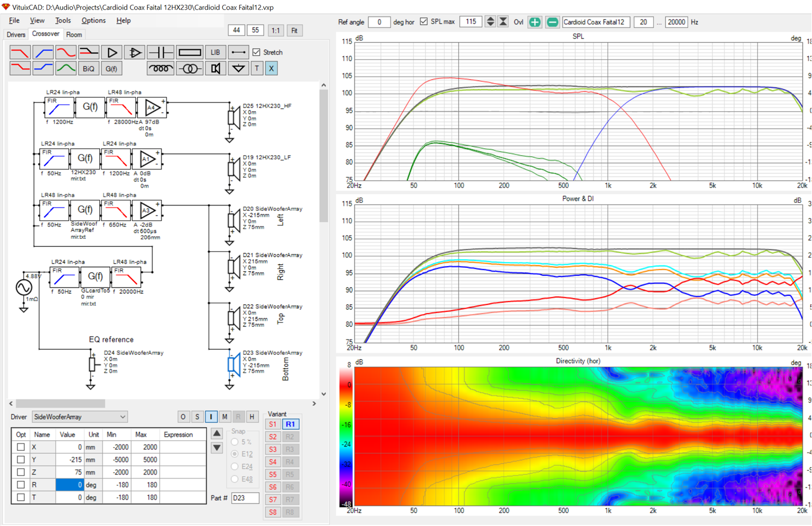This screenshot has height=526, width=812.
Task: Toggle the Stretch checkbox
Action: coord(256,52)
